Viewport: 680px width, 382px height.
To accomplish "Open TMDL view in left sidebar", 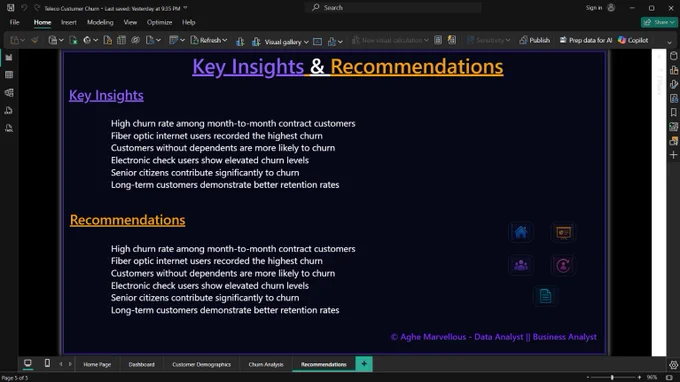I will coord(9,128).
